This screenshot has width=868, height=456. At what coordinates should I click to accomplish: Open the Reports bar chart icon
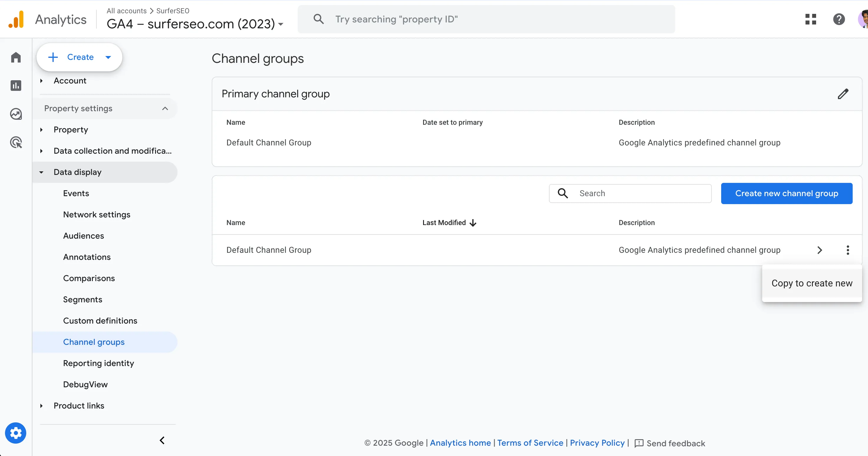(x=16, y=86)
